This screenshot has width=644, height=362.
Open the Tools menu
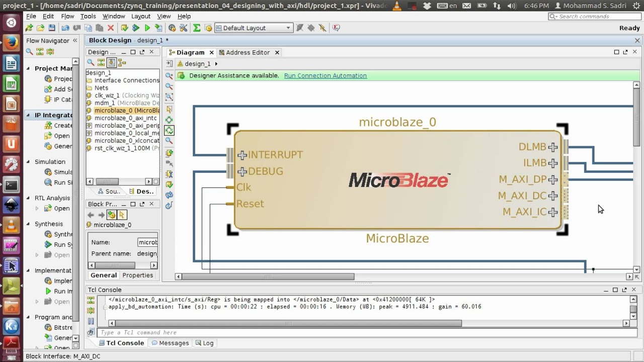tap(88, 16)
